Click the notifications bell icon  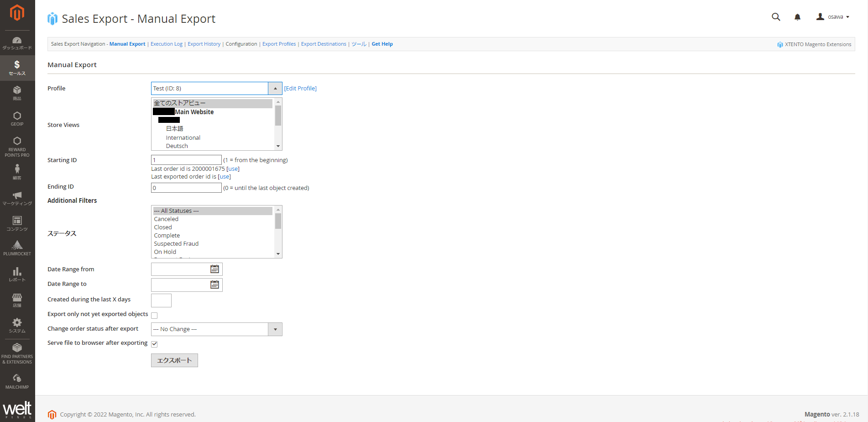[797, 17]
